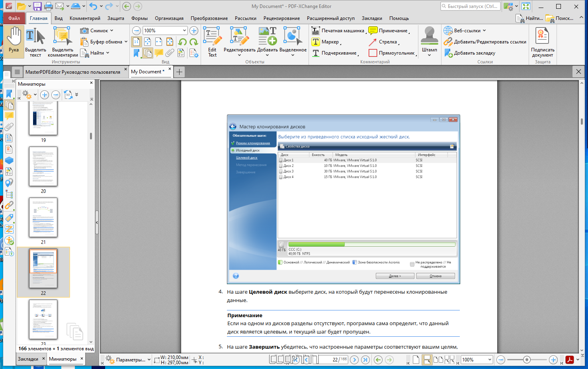This screenshot has height=369, width=588.
Task: Toggle the thumbnails pane in the Вид group
Action: pyautogui.click(x=147, y=53)
